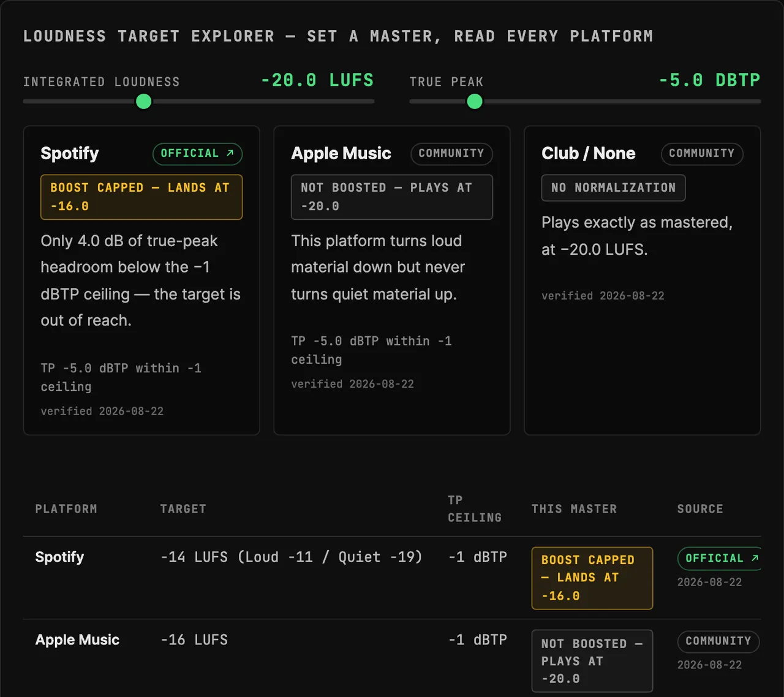Click 'Only 4.0 dB of true-peak headroom' text
The width and height of the screenshot is (784, 697).
tap(141, 281)
